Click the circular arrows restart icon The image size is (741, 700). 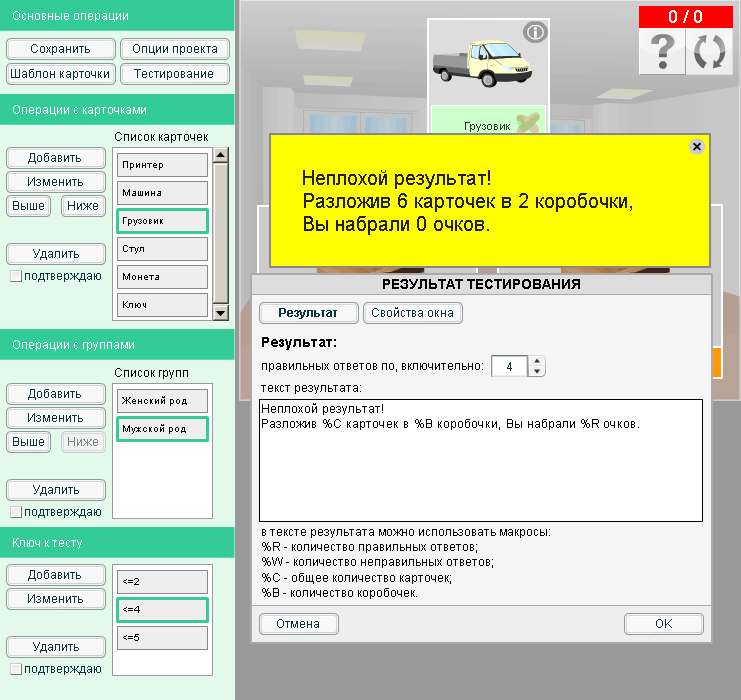pyautogui.click(x=709, y=52)
